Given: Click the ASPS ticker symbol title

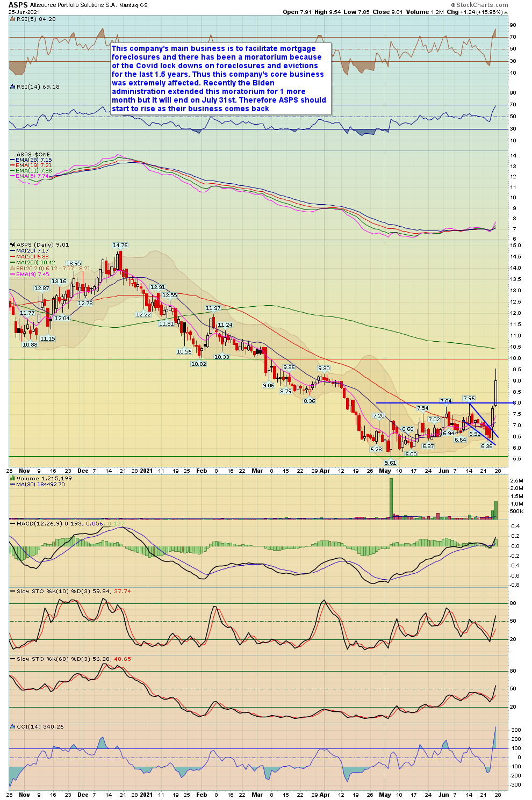Looking at the screenshot, I should (18, 4).
